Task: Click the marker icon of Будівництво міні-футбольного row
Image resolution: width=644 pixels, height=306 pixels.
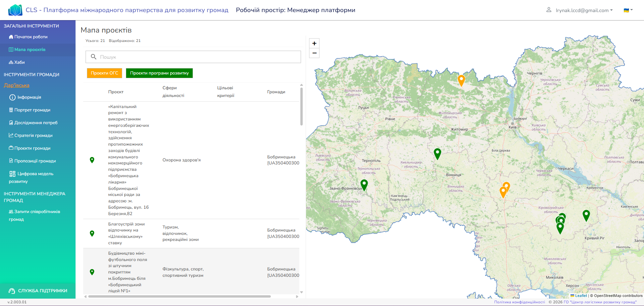Action: [92, 272]
